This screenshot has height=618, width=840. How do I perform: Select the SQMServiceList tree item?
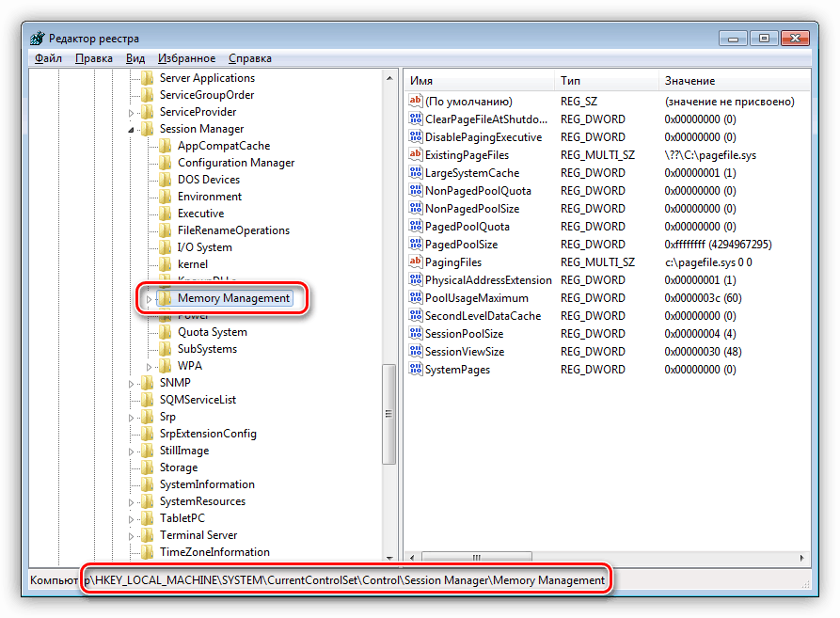point(198,400)
